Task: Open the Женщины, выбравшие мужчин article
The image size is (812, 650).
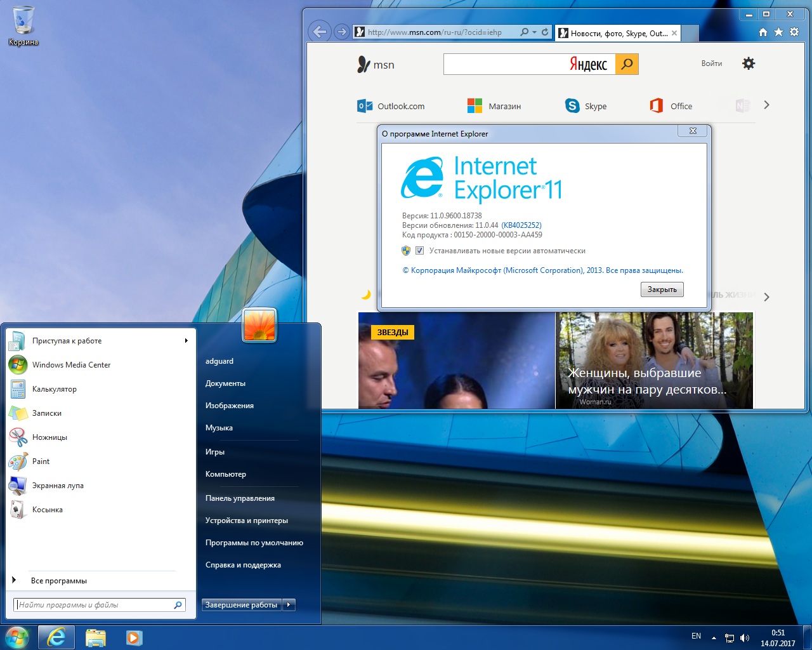Action: click(x=655, y=360)
